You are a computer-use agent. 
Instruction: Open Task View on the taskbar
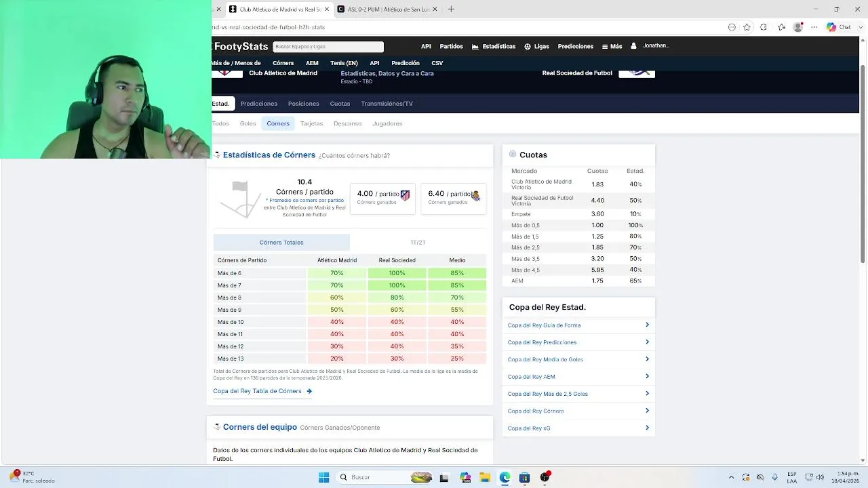coord(444,477)
